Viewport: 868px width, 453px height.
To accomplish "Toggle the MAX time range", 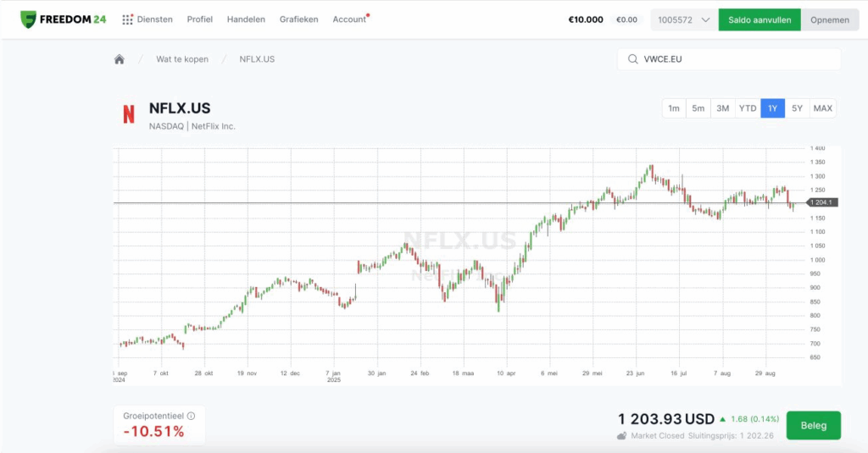I will [822, 108].
